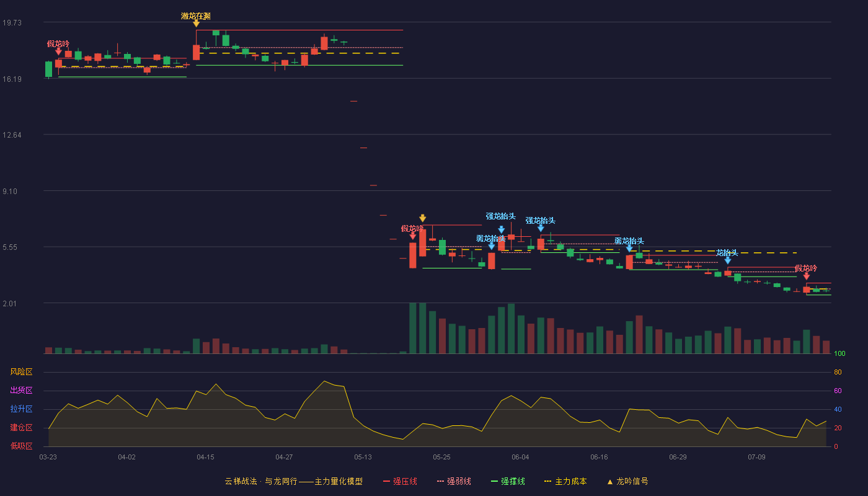Toggle the 主力成本 legend entry
Screen dimensions: 868x496
(565, 481)
